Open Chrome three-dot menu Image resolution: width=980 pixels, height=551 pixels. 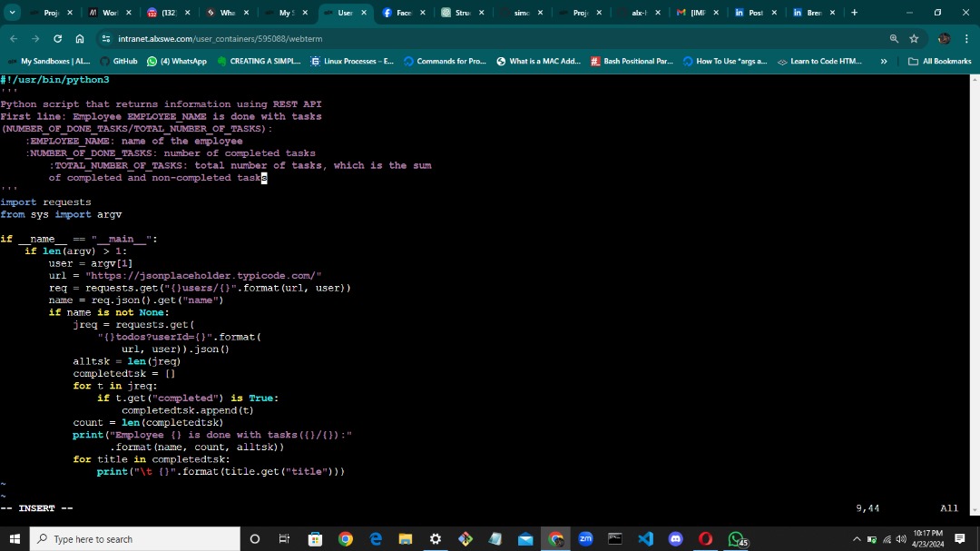point(966,39)
